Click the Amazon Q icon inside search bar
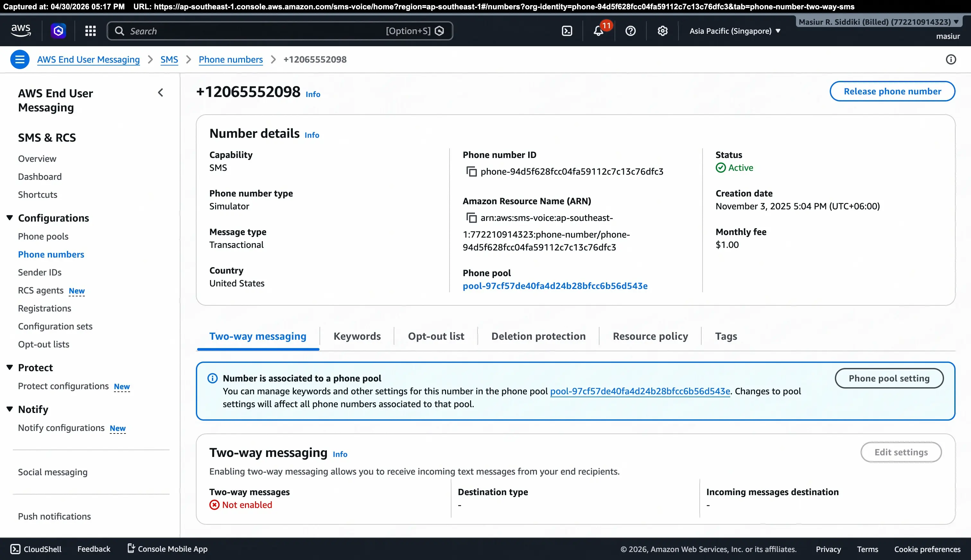 pyautogui.click(x=439, y=31)
